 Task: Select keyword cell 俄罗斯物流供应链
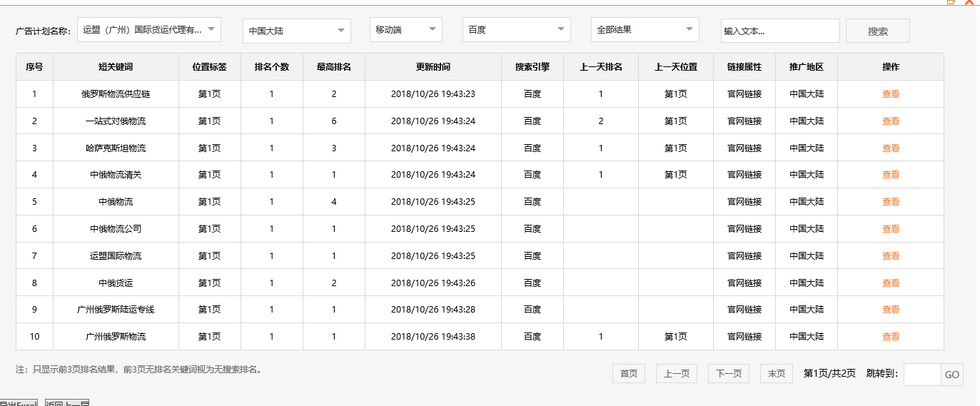[x=116, y=94]
